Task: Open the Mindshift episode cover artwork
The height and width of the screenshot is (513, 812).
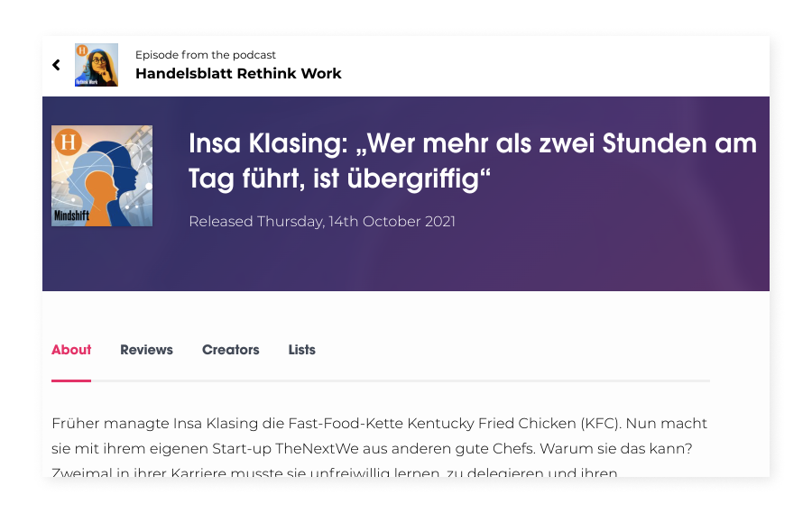Action: (102, 176)
